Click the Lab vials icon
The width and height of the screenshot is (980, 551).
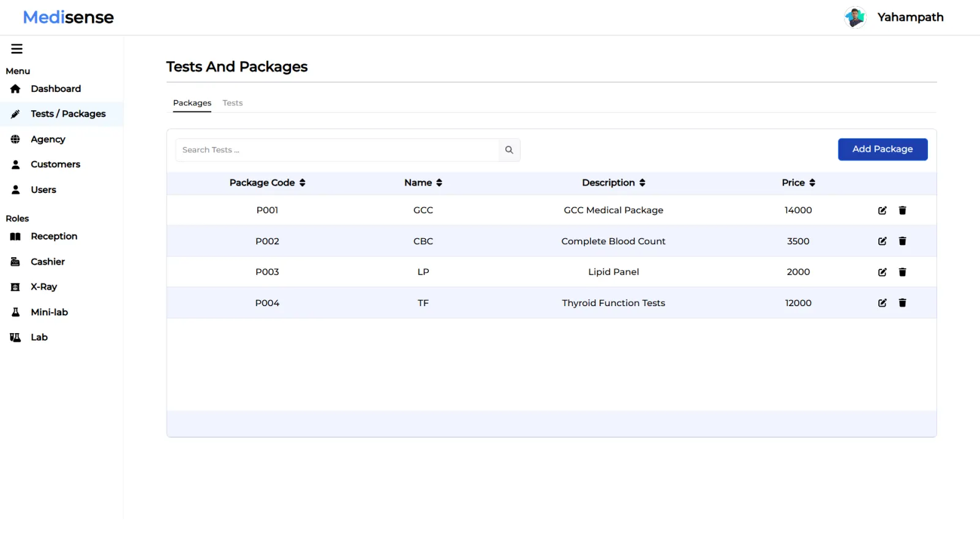(x=15, y=337)
